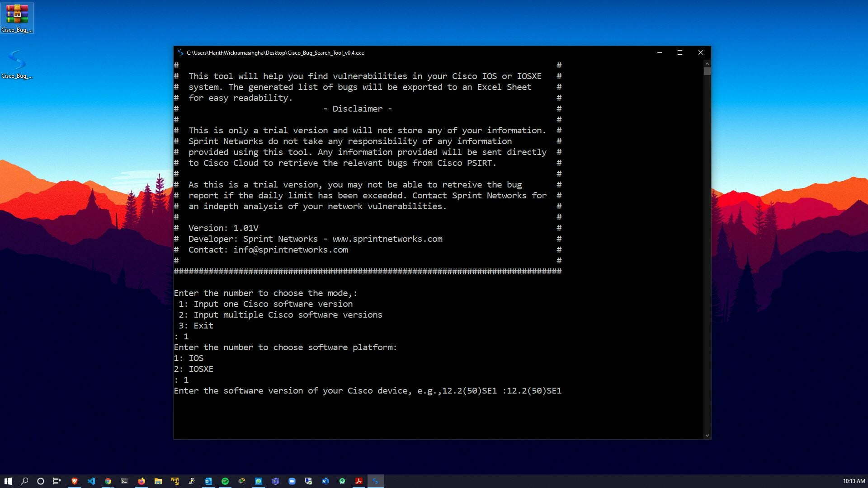Click the console scrollbar up arrow
The width and height of the screenshot is (868, 488).
pos(707,63)
